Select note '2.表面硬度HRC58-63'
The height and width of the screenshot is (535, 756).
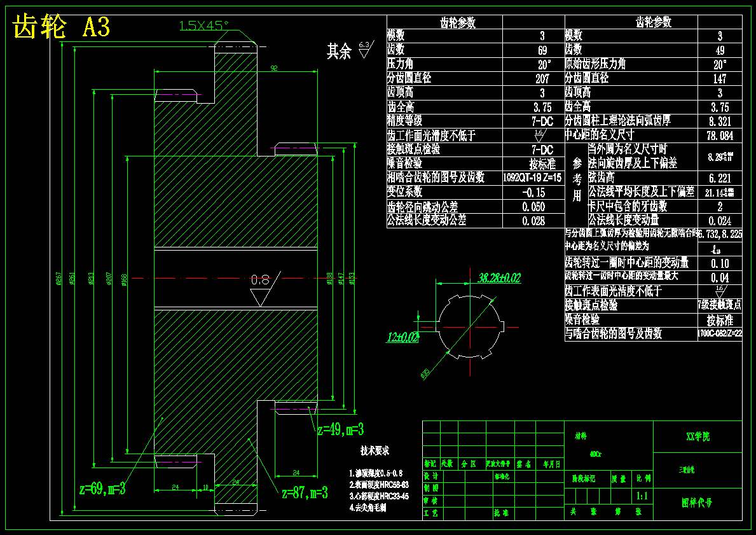point(379,484)
